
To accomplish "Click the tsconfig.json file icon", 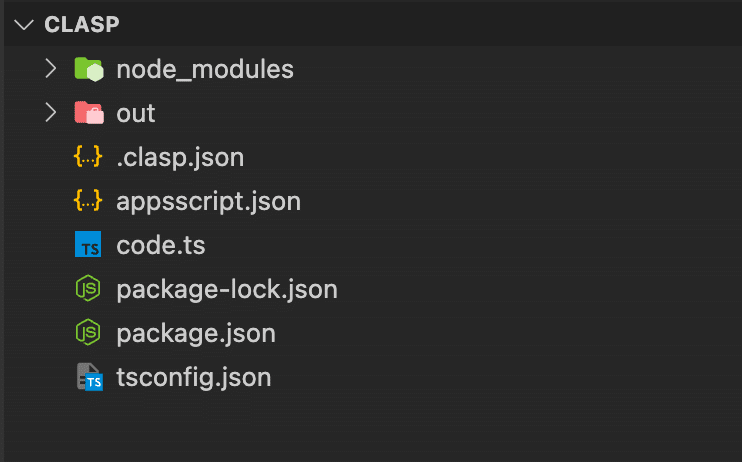I will [90, 377].
